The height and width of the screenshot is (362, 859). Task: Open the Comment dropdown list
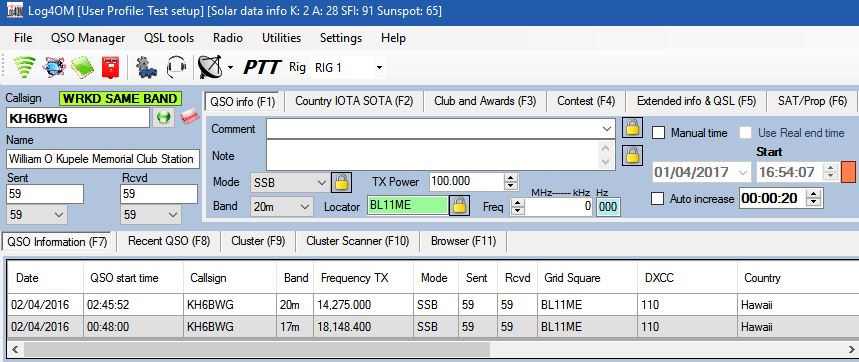tap(607, 129)
